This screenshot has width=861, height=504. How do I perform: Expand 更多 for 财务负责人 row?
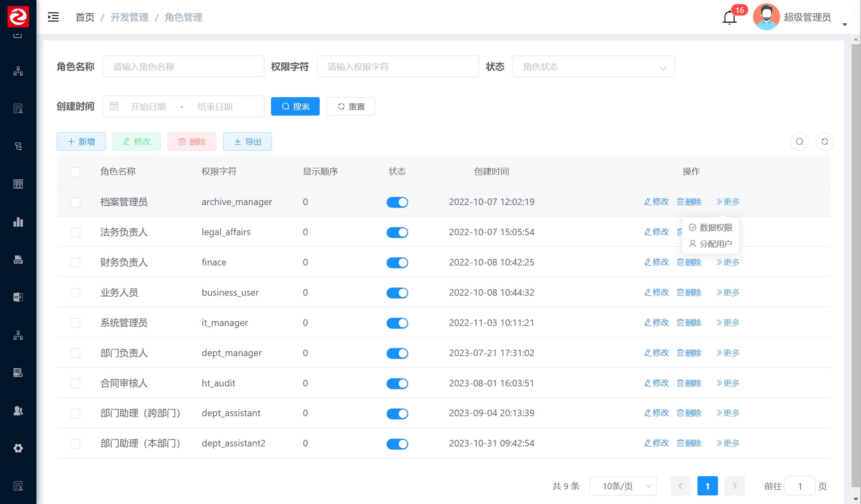728,262
